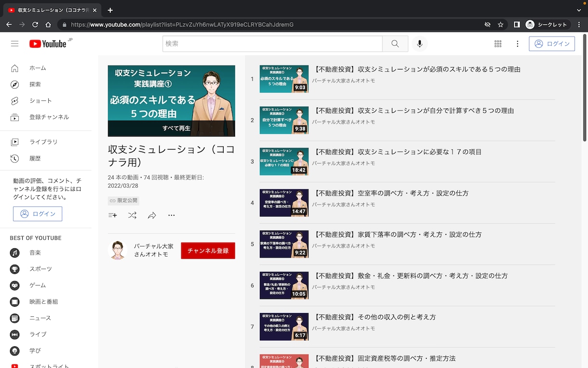This screenshot has height=368, width=588.
Task: Click the YouTube logo
Action: click(48, 44)
